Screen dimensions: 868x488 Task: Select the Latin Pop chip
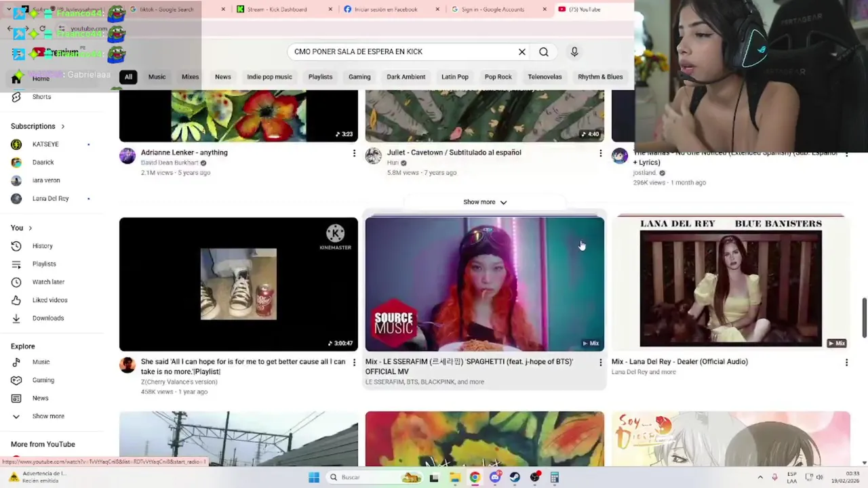point(455,77)
